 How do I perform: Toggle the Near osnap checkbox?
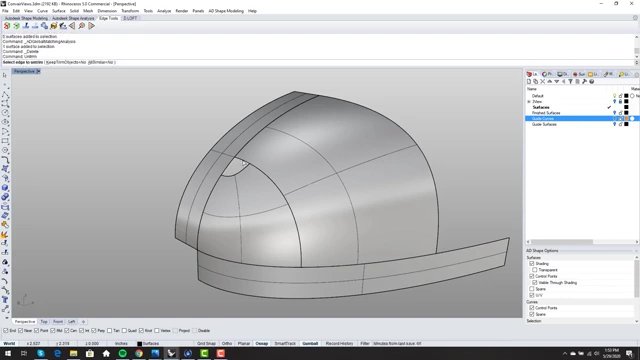click(x=20, y=331)
